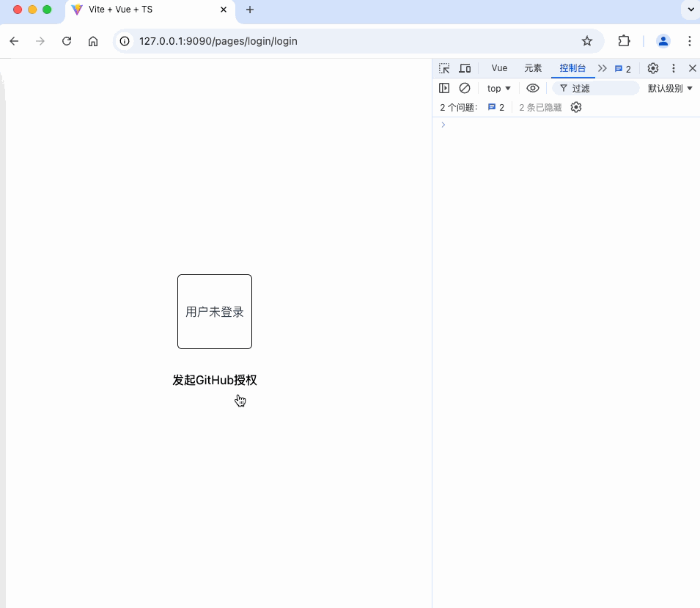The height and width of the screenshot is (608, 700).
Task: Open console settings gear in the issues bar
Action: point(576,107)
